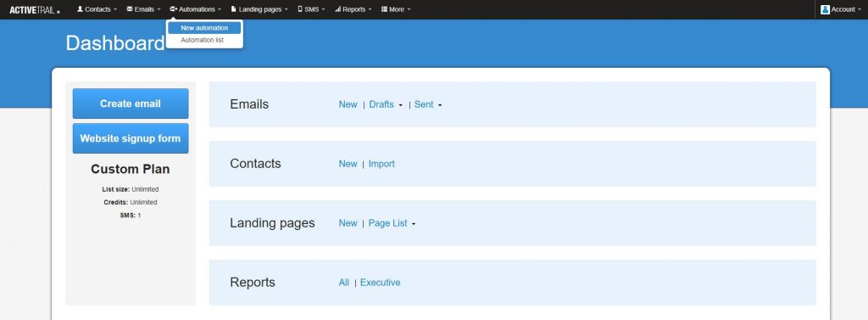Open the Reports menu
868x320 pixels.
tap(353, 9)
